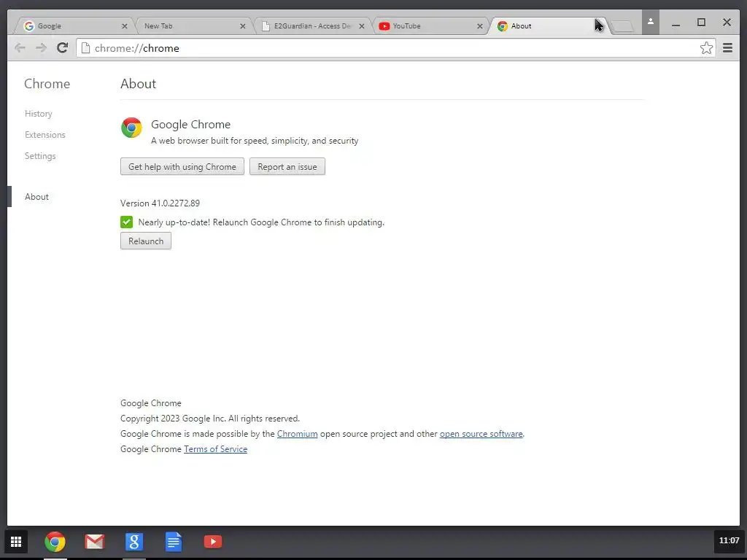Click the About page heading
Viewport: 747px width, 560px height.
138,84
